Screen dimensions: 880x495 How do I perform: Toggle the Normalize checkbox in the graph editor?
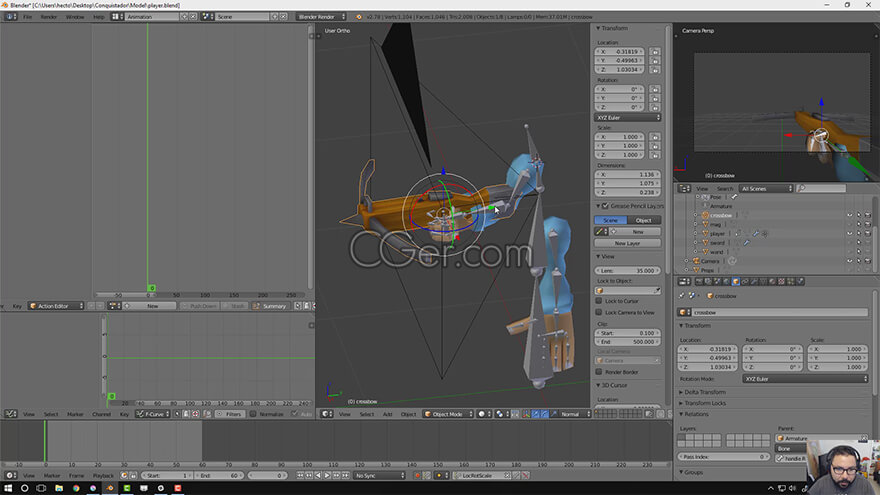coord(253,414)
